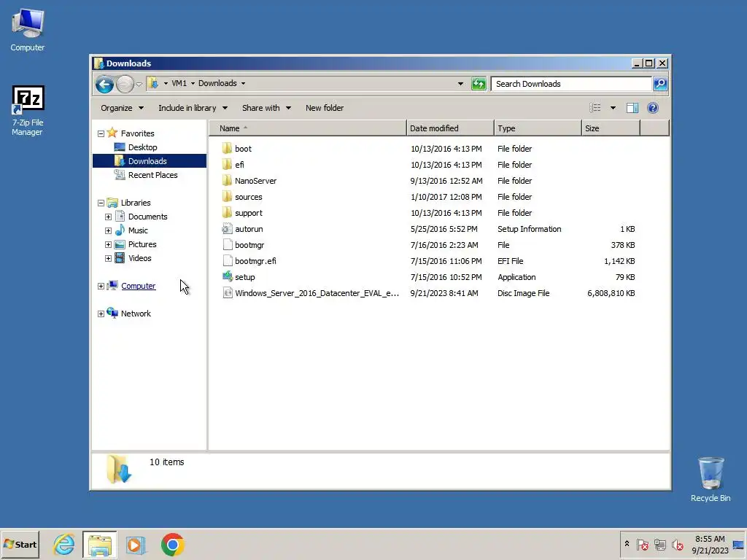Click the Start button
This screenshot has height=560, width=747.
click(x=20, y=545)
